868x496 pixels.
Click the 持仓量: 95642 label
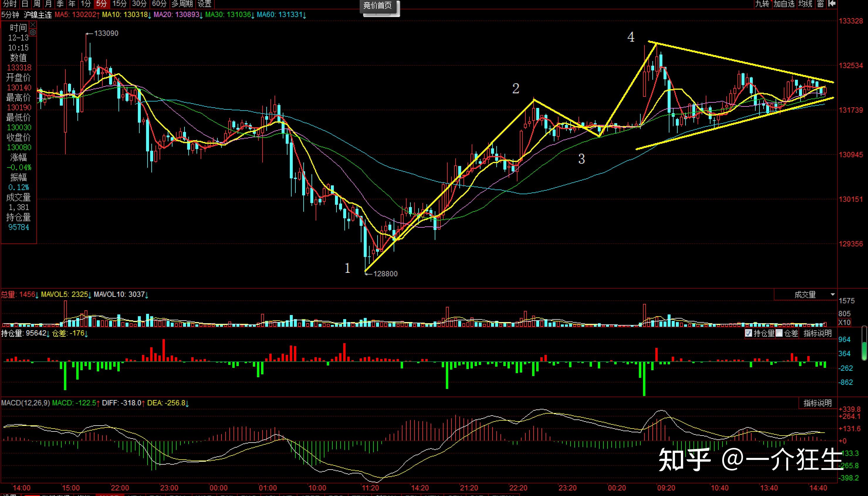point(26,333)
